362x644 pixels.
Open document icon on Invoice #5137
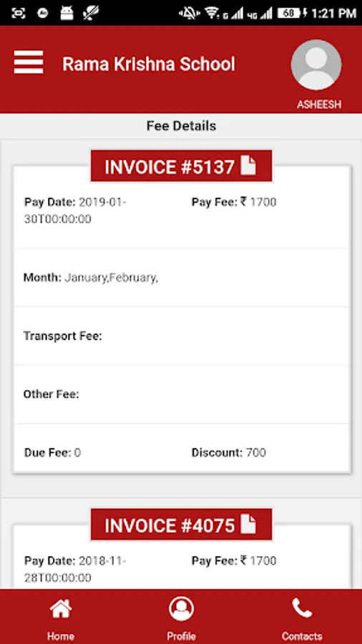point(248,165)
